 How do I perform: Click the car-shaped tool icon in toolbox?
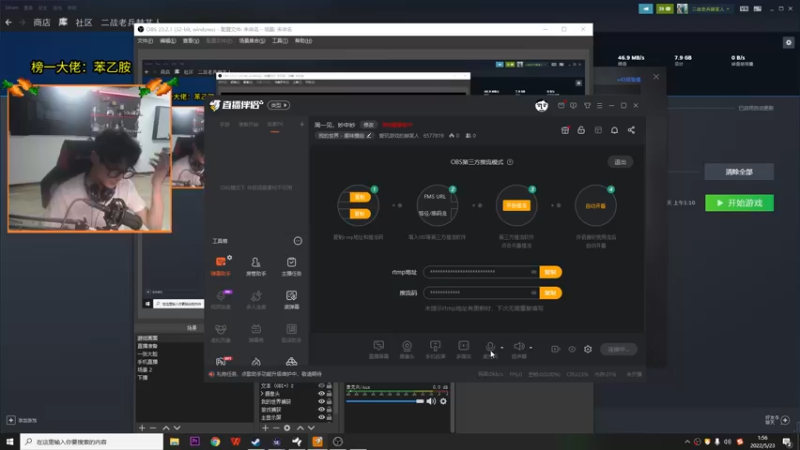pos(291,361)
